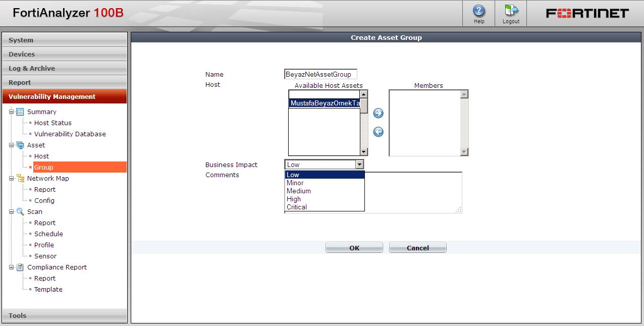Click the Cancel button
The width and height of the screenshot is (644, 326).
click(418, 248)
